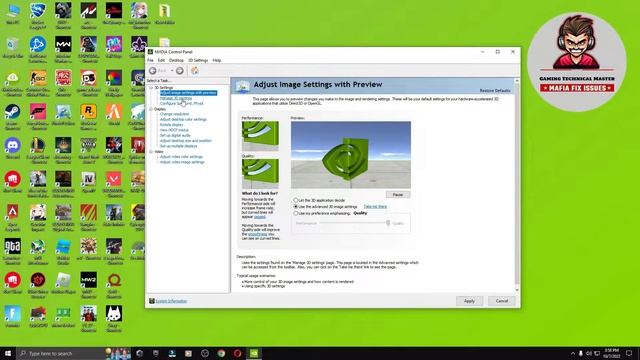The image size is (640, 360).
Task: Open Chrome from the taskbar
Action: pyautogui.click(x=221, y=353)
